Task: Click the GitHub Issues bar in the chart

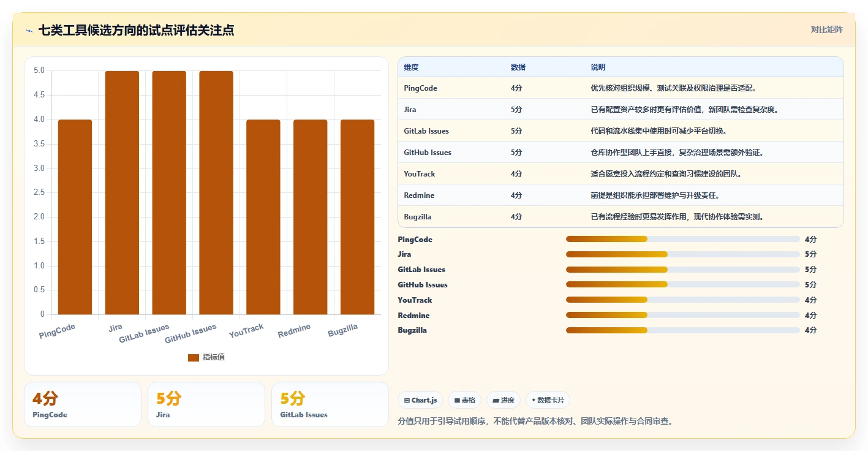Action: (x=216, y=192)
